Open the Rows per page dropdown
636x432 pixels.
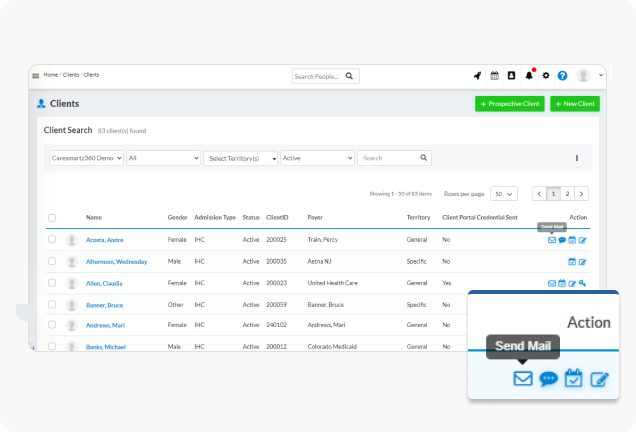(x=504, y=193)
